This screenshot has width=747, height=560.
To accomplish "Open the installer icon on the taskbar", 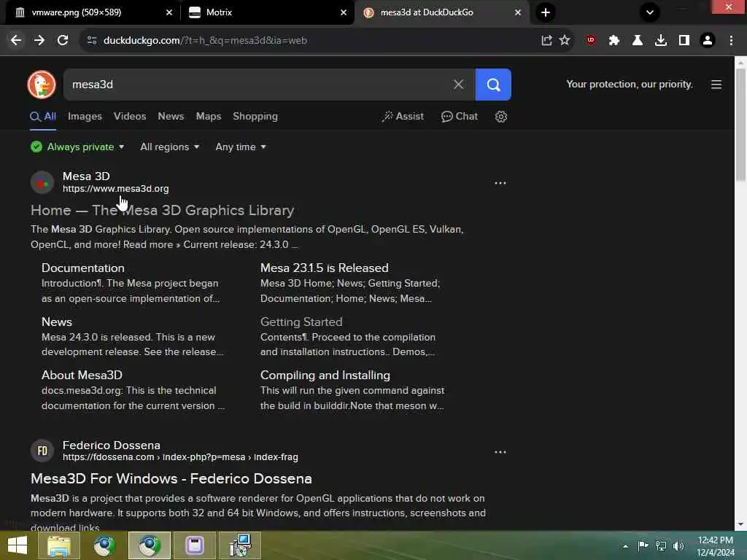I will coord(240,545).
